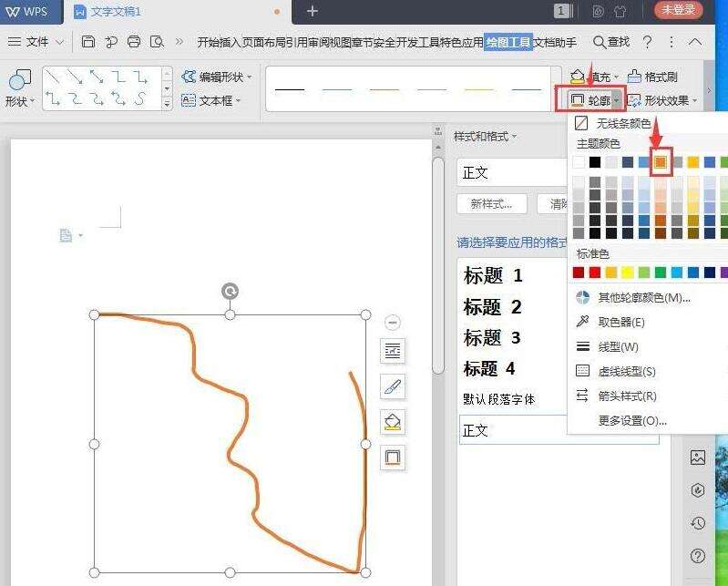Click the 格式刷 format painter
This screenshot has height=586, width=728.
pyautogui.click(x=652, y=77)
